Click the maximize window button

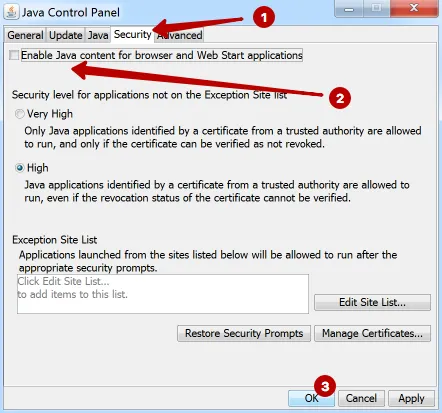[x=377, y=8]
